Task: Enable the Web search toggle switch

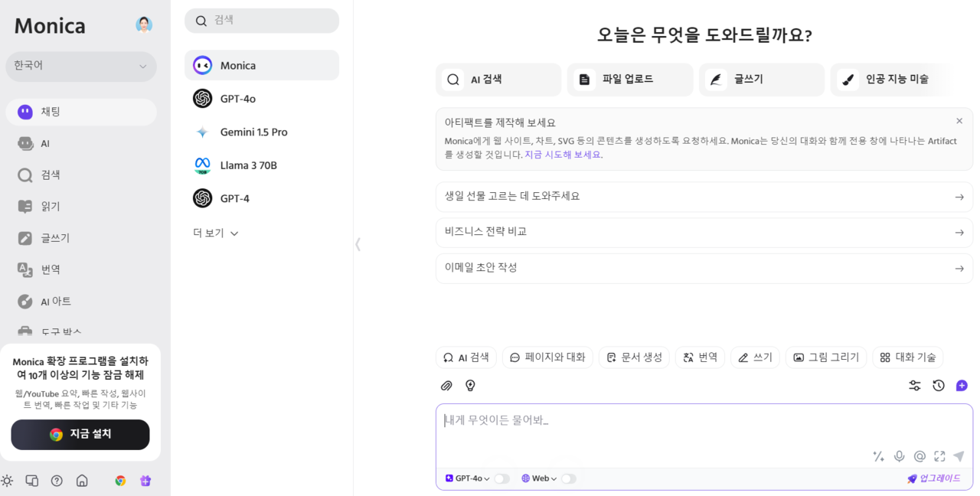Action: (x=568, y=478)
